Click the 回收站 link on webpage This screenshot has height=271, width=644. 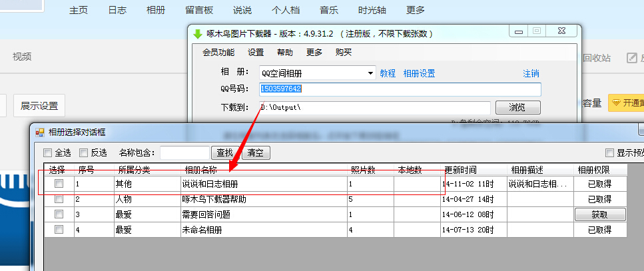[x=597, y=58]
